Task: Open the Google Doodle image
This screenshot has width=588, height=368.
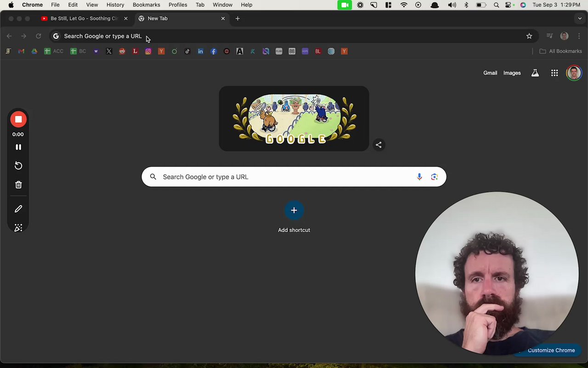Action: (294, 119)
